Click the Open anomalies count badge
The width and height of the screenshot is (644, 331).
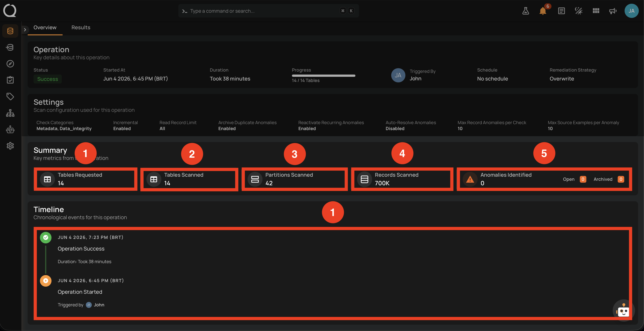[x=583, y=179]
